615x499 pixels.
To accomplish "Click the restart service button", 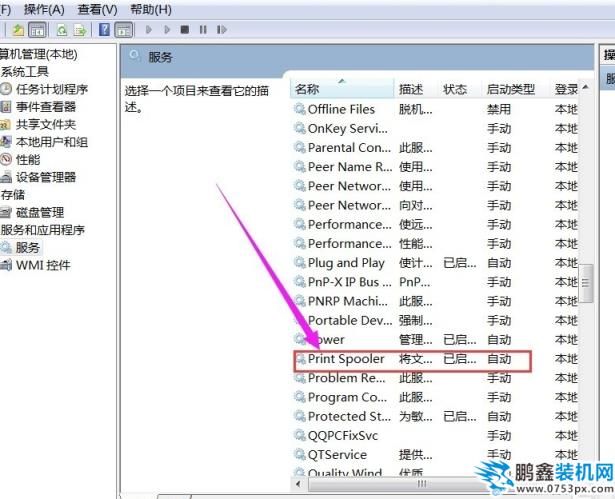I will pos(222,29).
